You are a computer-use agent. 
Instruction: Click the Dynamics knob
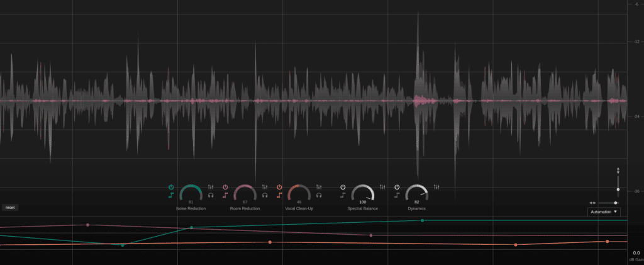pos(417,193)
